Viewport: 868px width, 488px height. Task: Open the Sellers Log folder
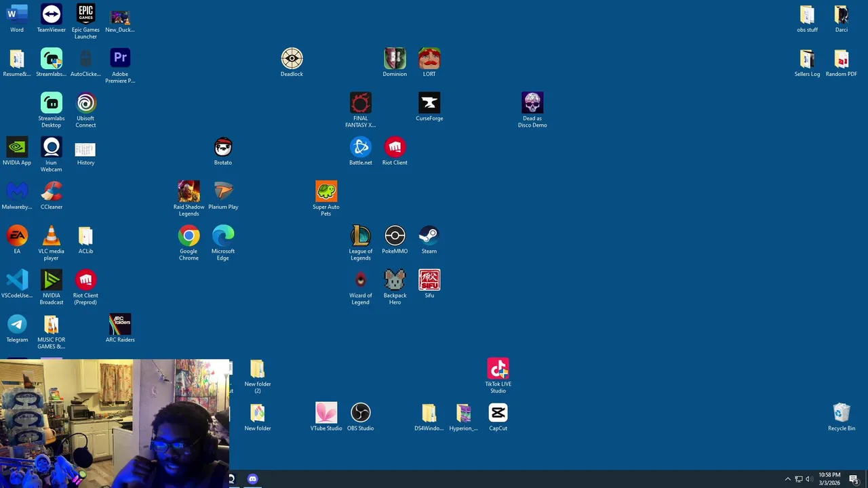(x=807, y=59)
